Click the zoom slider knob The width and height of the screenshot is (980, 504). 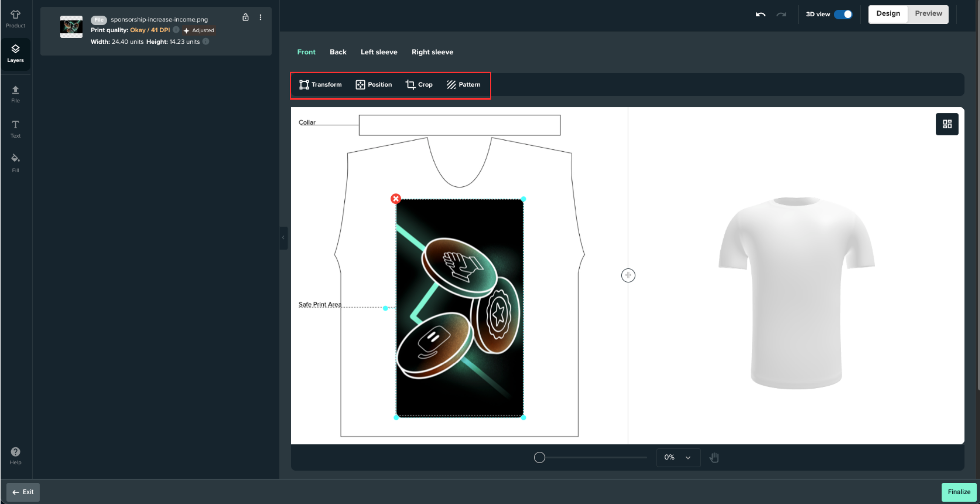539,457
